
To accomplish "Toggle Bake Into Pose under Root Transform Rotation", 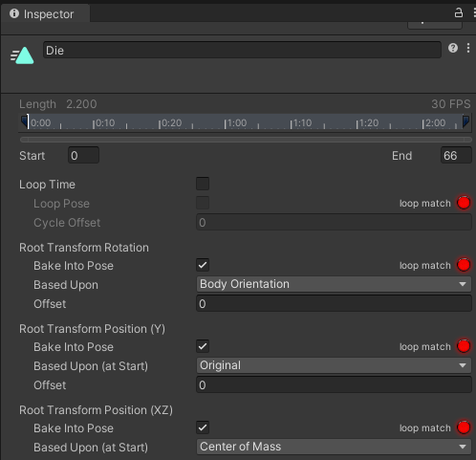I will click(203, 265).
